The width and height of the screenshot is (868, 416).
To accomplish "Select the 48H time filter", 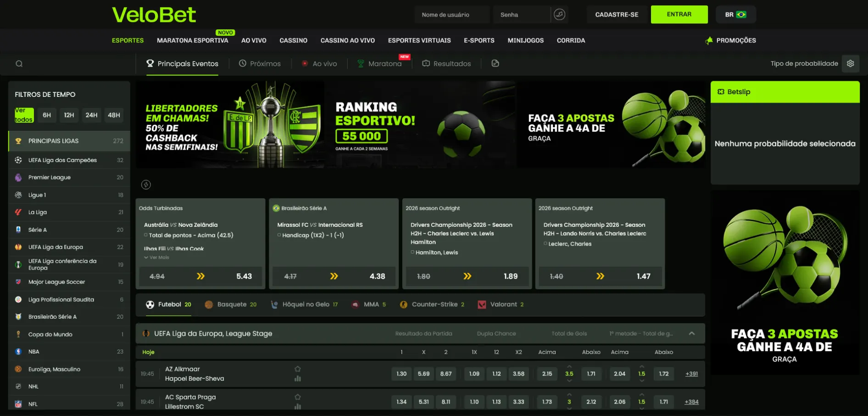I will pyautogui.click(x=114, y=115).
